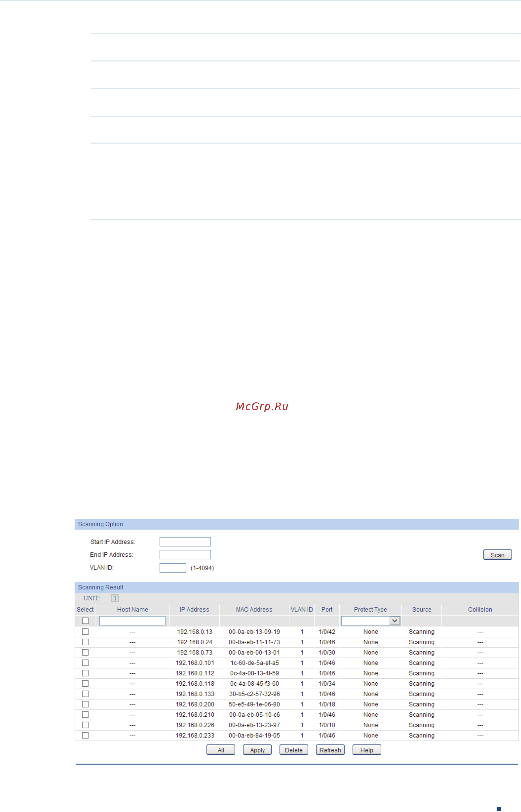
Task: Click MAC address 00-0a-eb-13-09-19
Action: coord(254,632)
